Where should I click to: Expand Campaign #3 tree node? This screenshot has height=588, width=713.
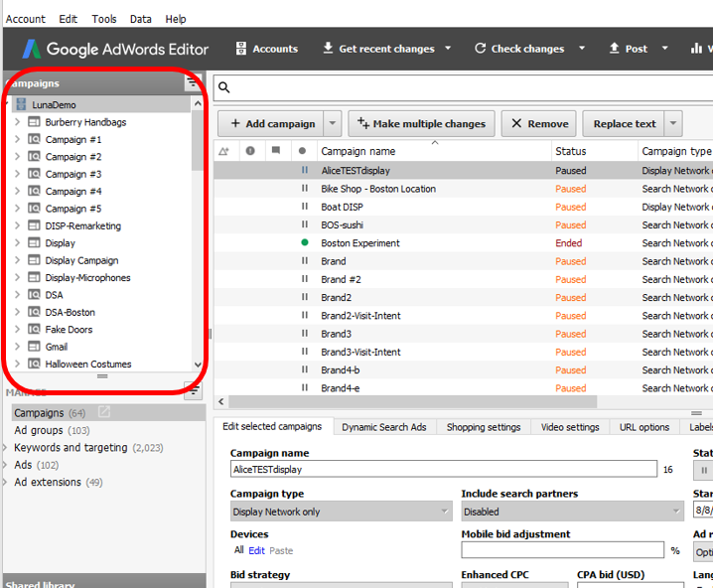(x=17, y=173)
